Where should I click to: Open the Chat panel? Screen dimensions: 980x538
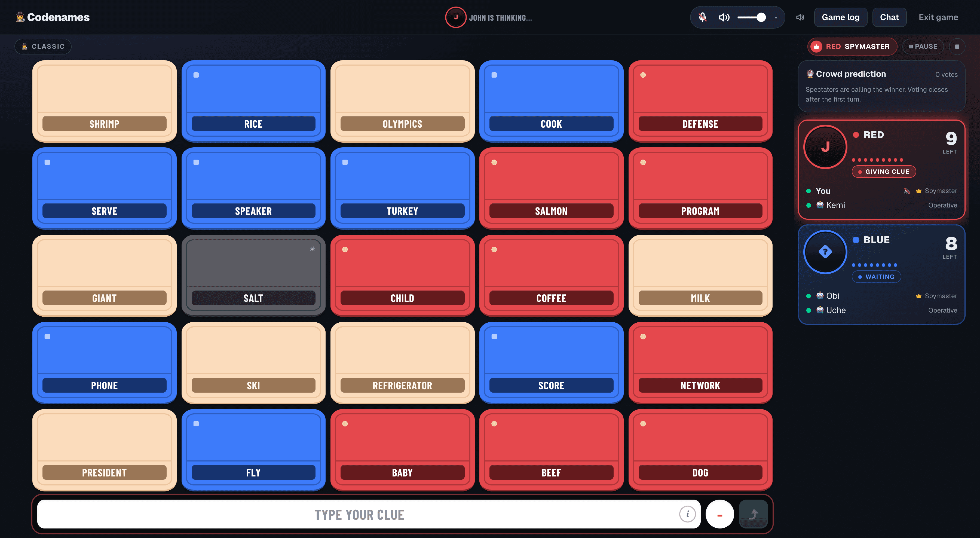pos(889,17)
